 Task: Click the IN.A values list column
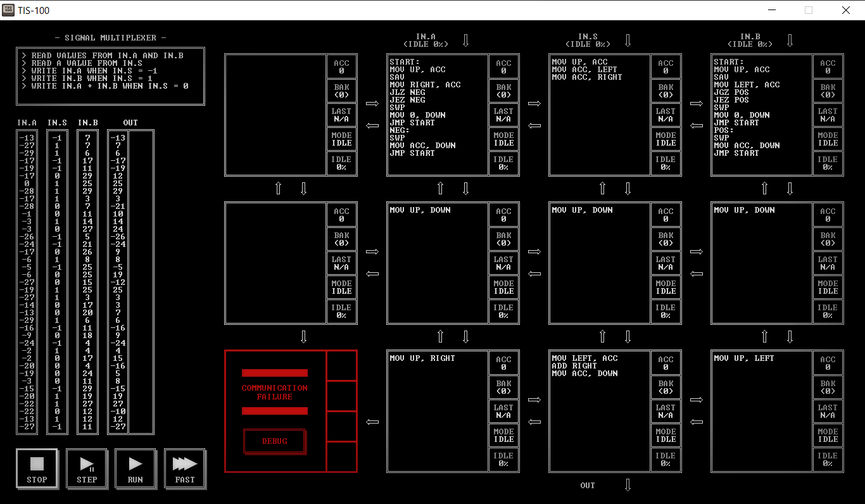pyautogui.click(x=27, y=282)
